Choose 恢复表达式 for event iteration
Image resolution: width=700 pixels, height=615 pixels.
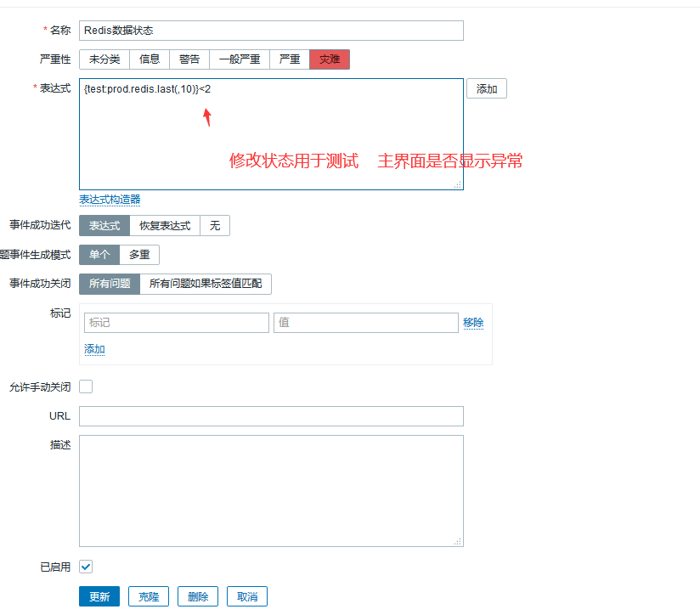(165, 226)
